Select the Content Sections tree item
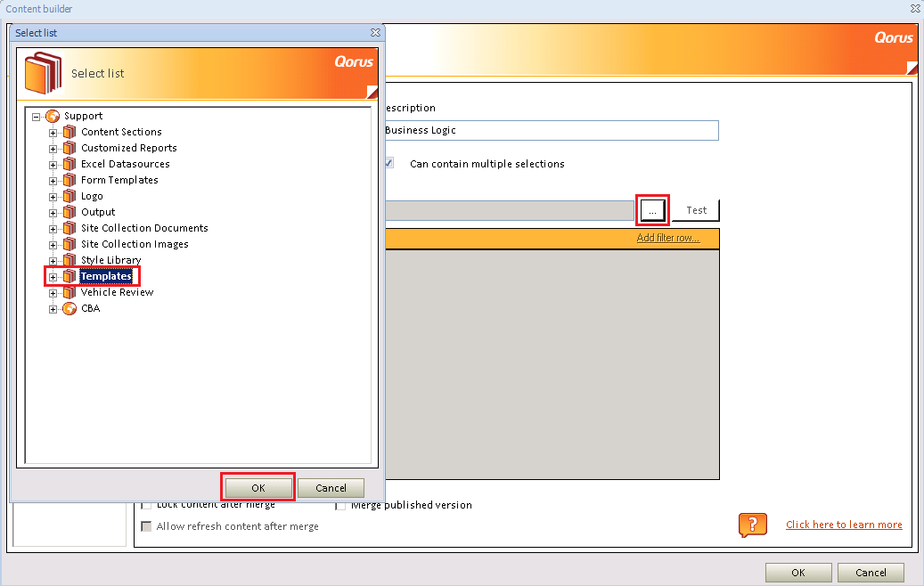This screenshot has height=586, width=924. [121, 132]
